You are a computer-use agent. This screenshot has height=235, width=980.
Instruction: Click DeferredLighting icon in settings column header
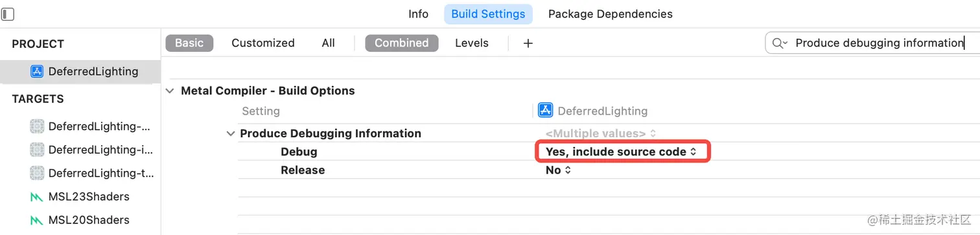(546, 111)
